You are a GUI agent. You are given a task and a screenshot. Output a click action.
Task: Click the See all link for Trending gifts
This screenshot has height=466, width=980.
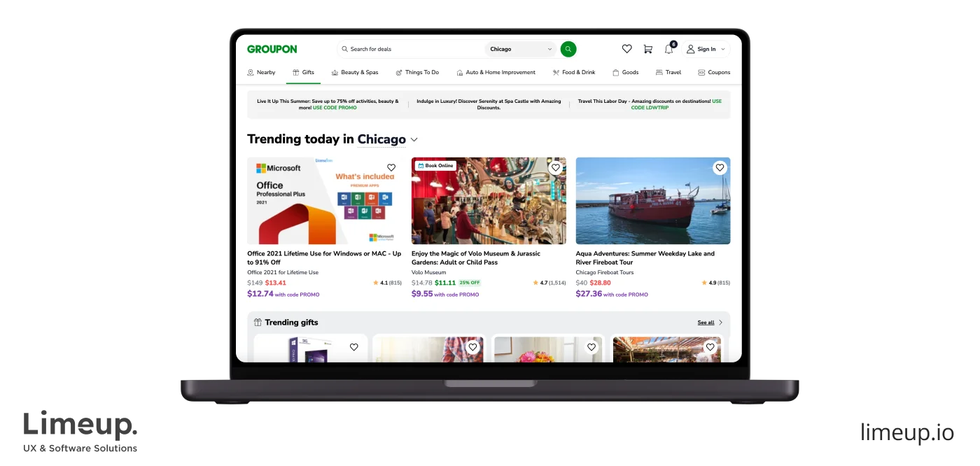(x=706, y=323)
